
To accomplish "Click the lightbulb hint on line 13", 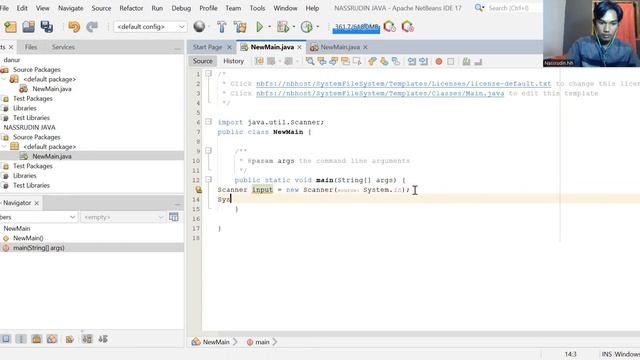I will click(x=198, y=189).
